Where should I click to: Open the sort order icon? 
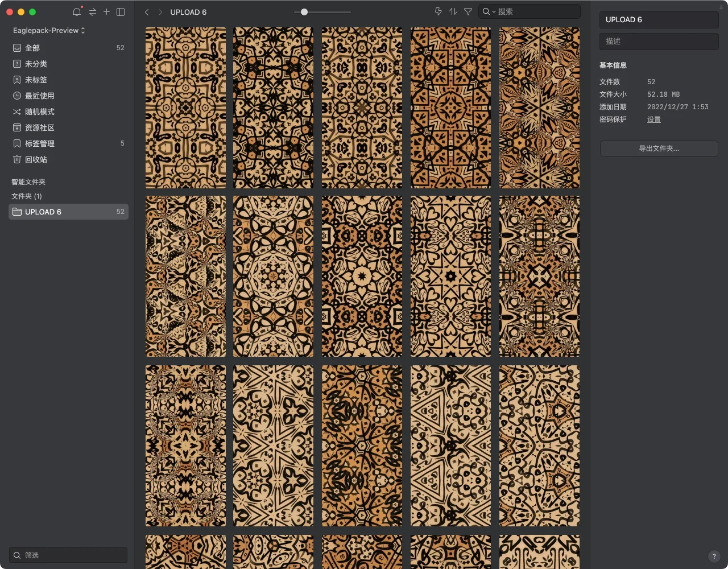(x=453, y=11)
